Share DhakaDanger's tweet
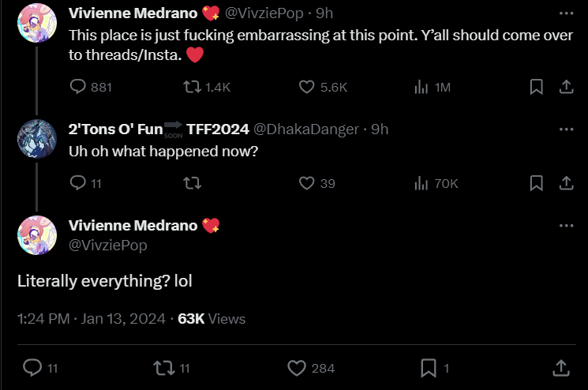 point(566,183)
